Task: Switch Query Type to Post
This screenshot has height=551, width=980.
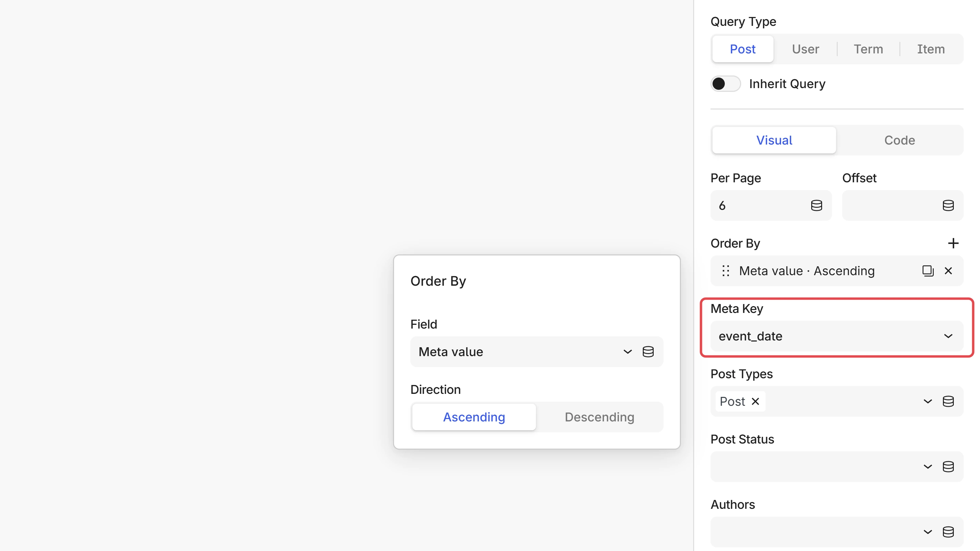Action: pyautogui.click(x=742, y=49)
